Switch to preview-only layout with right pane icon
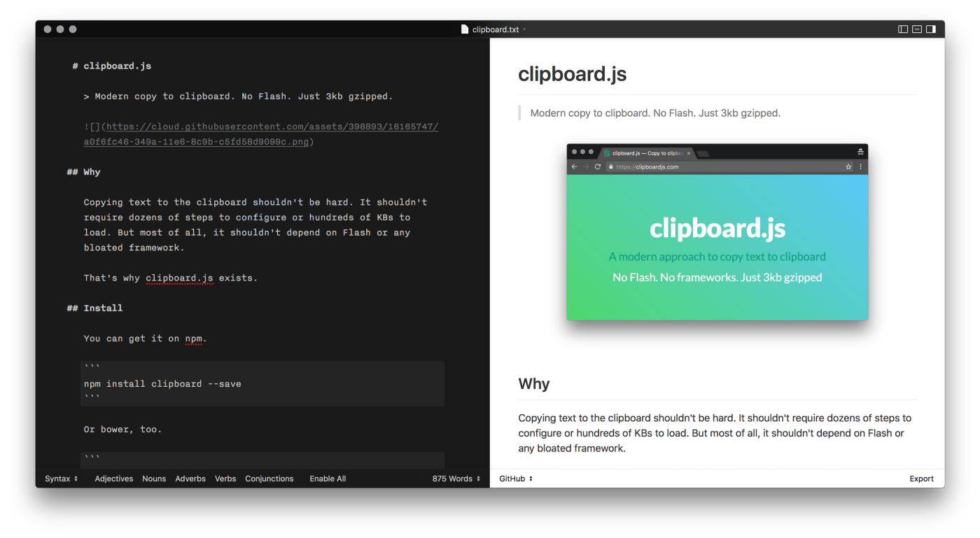 [931, 29]
